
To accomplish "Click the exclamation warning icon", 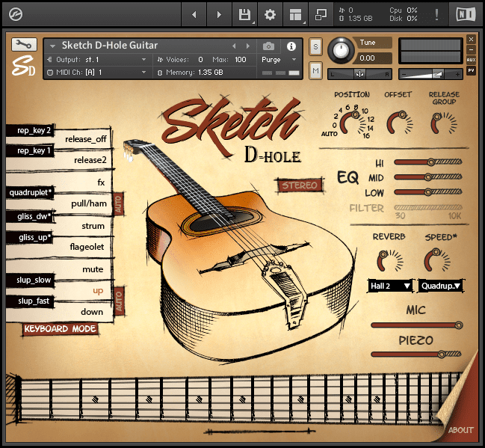I will (436, 14).
